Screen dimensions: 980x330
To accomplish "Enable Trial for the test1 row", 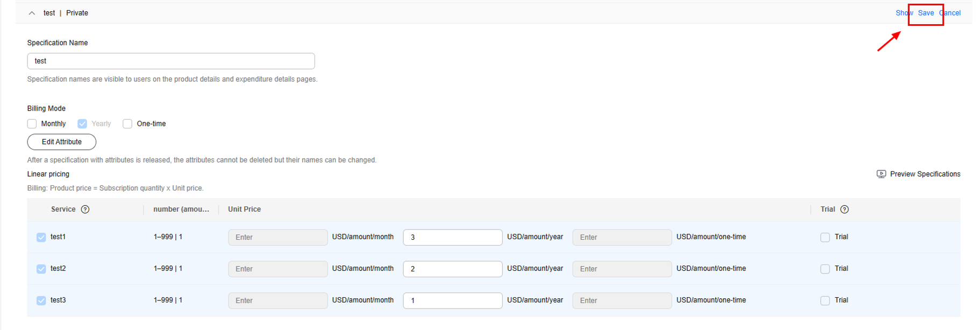I will [825, 238].
